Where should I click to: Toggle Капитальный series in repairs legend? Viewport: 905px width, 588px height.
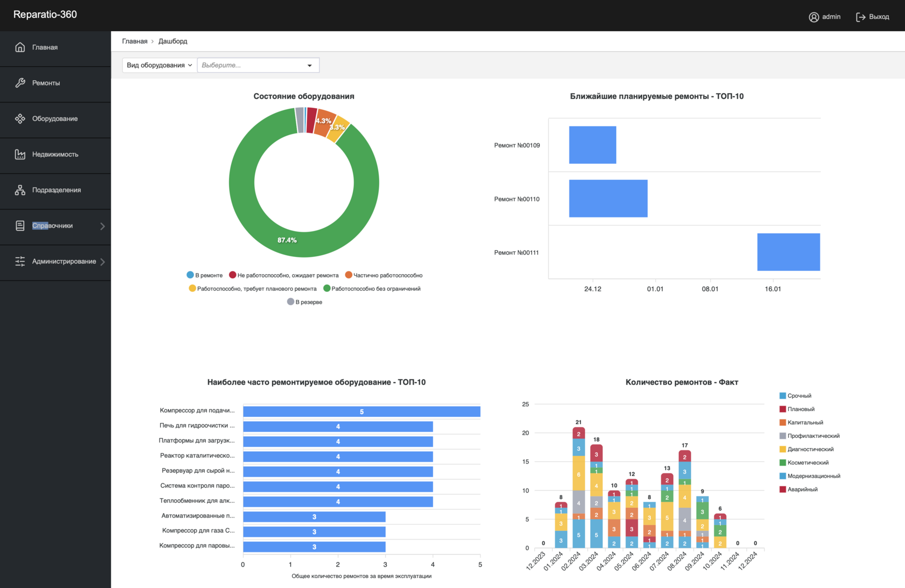pyautogui.click(x=801, y=423)
